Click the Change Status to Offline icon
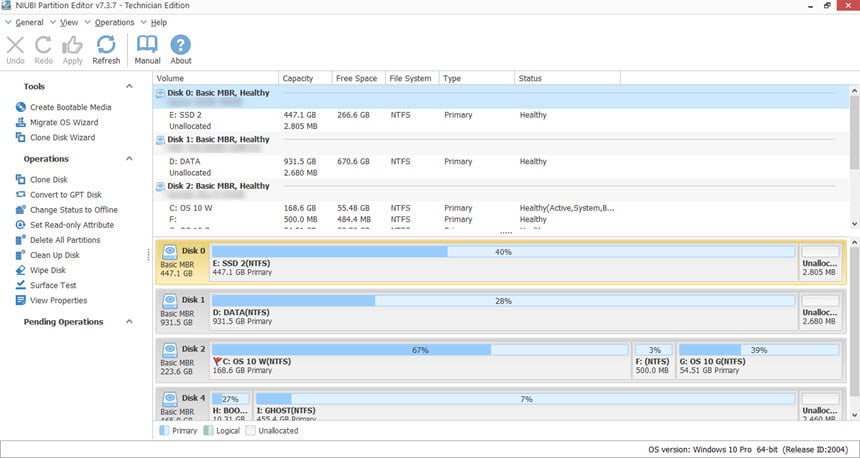The image size is (860, 458). (21, 210)
